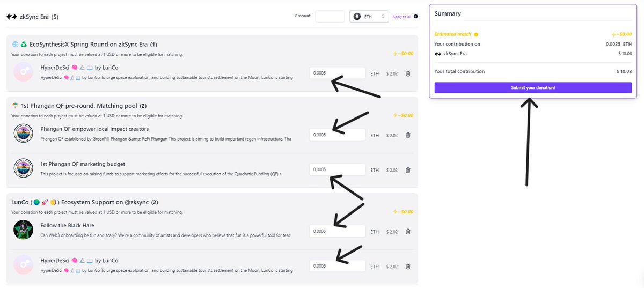Image resolution: width=644 pixels, height=288 pixels.
Task: Open HyperDeSci project title in EcoSynthesisX round
Action: [79, 68]
